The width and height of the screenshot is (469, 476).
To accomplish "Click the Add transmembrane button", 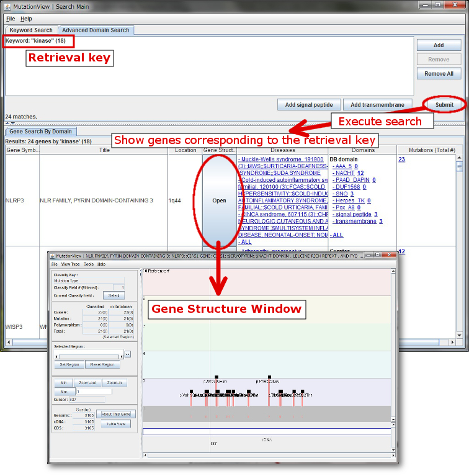I will (x=377, y=105).
